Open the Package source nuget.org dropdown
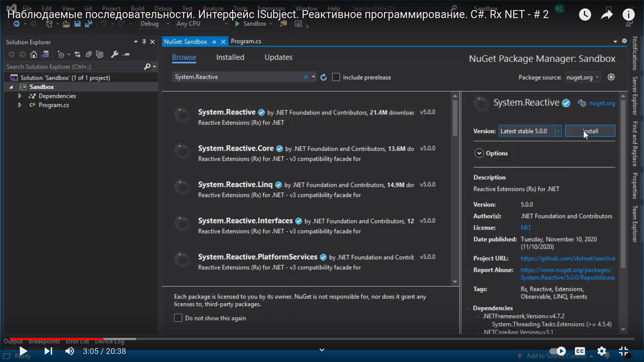The image size is (644, 362). pyautogui.click(x=583, y=77)
